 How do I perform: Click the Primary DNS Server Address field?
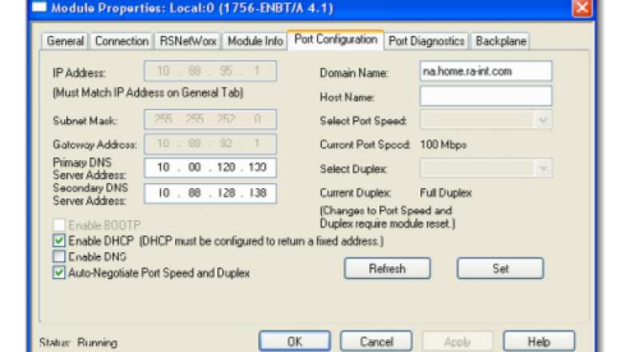pyautogui.click(x=210, y=168)
